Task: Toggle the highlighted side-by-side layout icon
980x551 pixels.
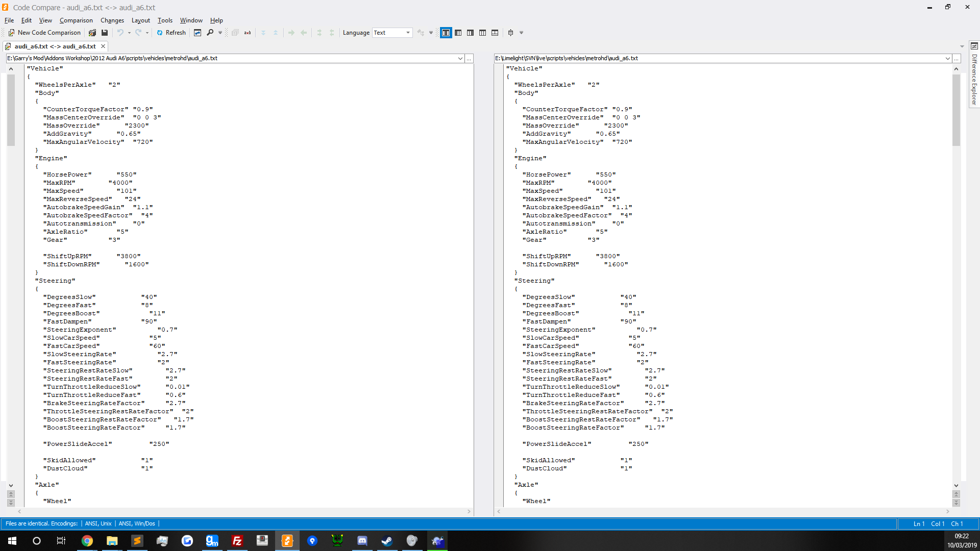Action: (446, 33)
